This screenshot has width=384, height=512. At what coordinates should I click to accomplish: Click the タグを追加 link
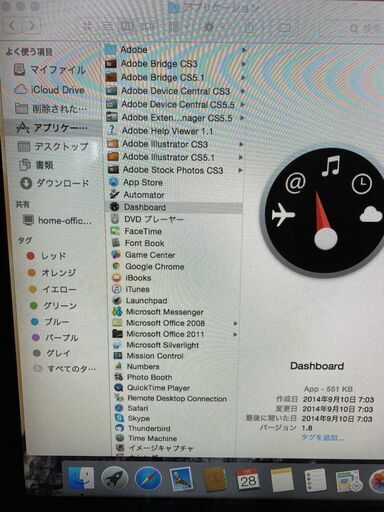click(323, 437)
